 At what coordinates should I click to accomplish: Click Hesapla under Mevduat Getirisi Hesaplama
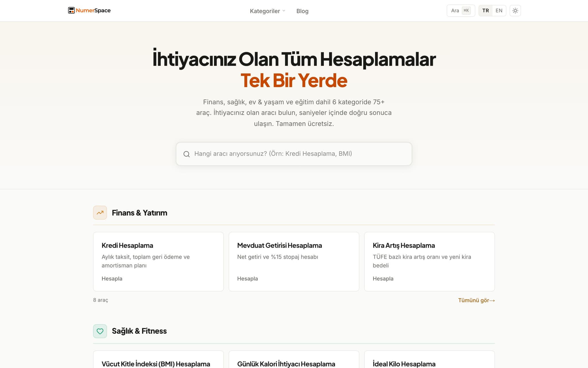coord(247,279)
